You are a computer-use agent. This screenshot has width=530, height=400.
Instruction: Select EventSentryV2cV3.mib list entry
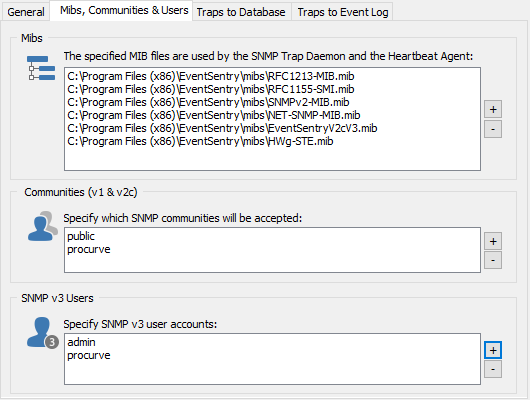coord(222,128)
